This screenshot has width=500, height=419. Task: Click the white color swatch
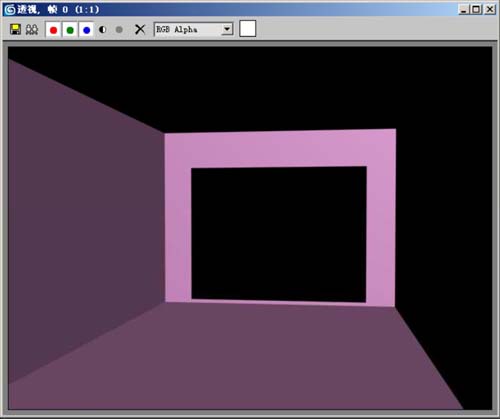pyautogui.click(x=248, y=29)
